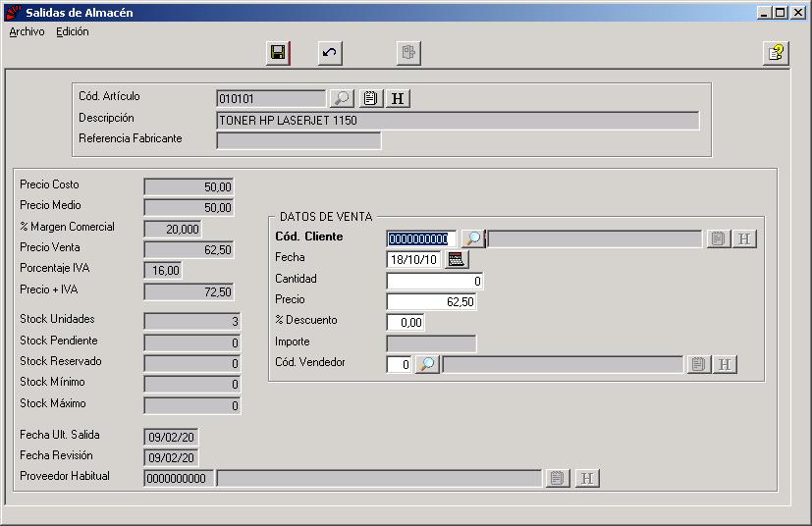Click the undo arrow toolbar icon
812x526 pixels.
pyautogui.click(x=330, y=53)
